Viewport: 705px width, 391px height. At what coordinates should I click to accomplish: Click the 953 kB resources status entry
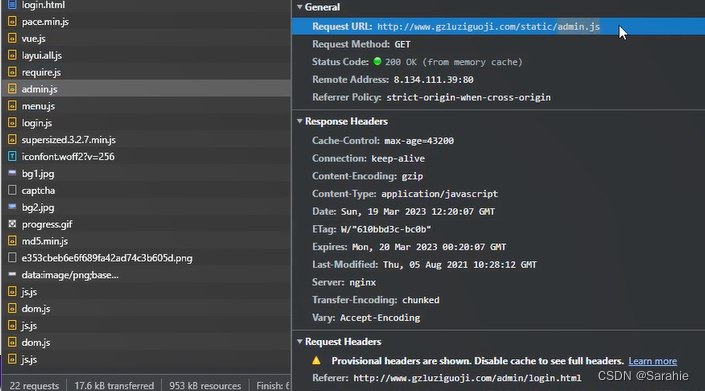click(x=205, y=386)
